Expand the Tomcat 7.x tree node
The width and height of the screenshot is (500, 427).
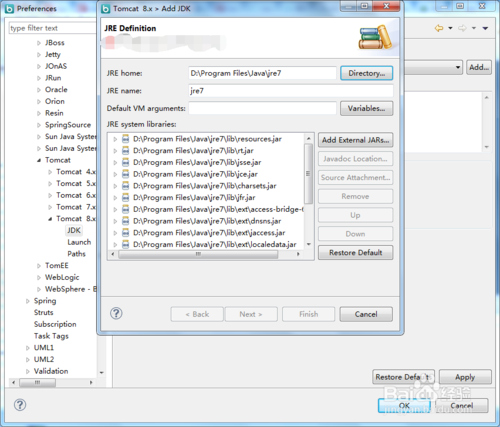[x=50, y=207]
